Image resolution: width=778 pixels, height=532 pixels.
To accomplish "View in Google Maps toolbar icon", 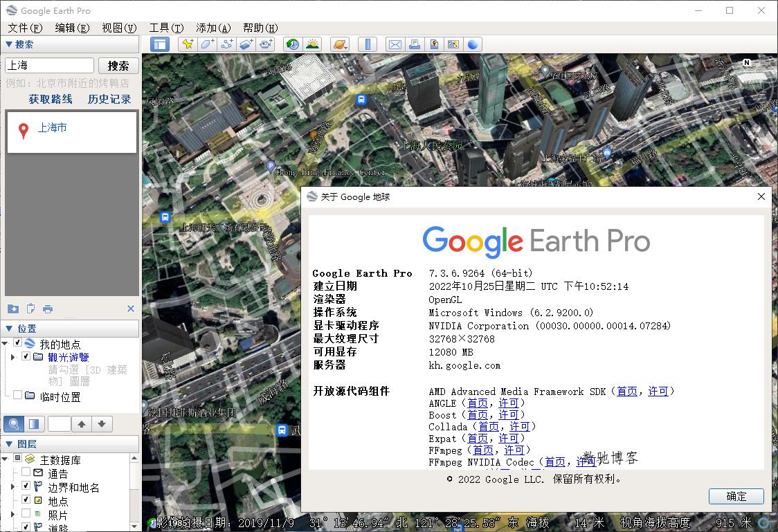I will tap(453, 45).
